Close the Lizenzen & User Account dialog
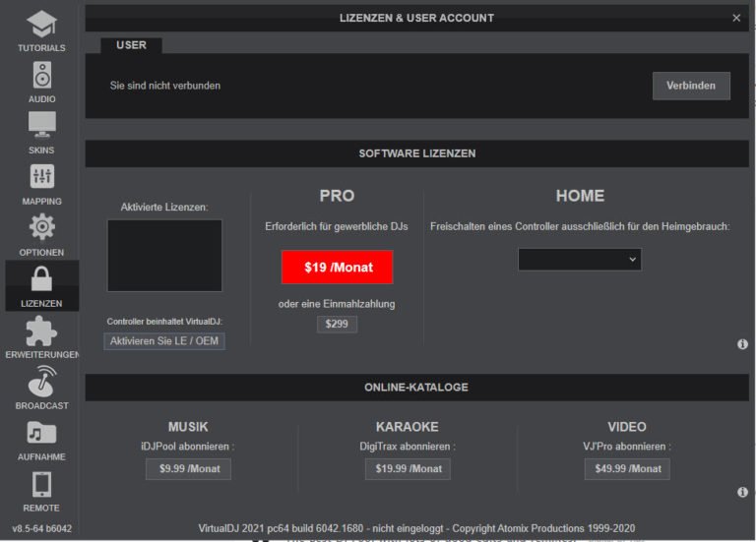 (x=736, y=18)
